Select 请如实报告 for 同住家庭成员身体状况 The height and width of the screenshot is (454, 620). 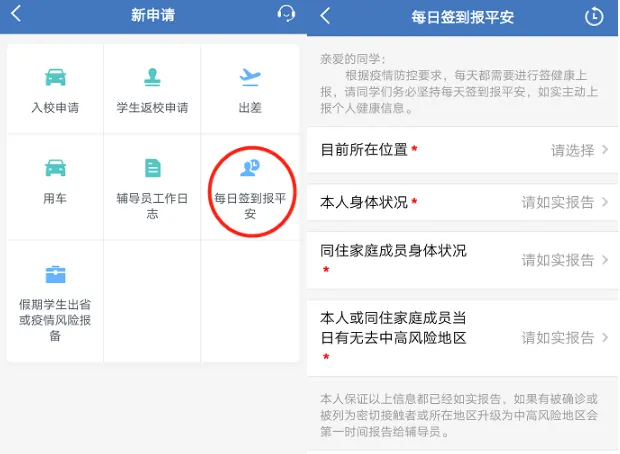click(558, 260)
